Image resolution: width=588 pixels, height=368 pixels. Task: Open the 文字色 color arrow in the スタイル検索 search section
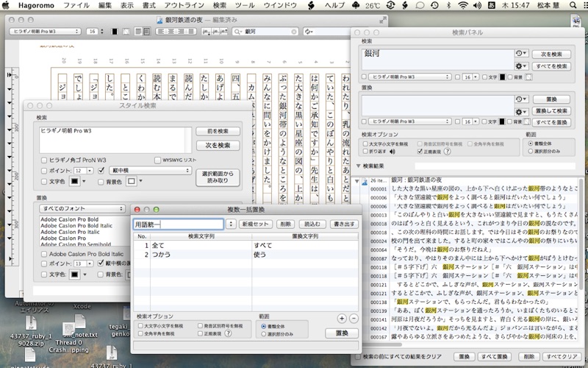(84, 181)
